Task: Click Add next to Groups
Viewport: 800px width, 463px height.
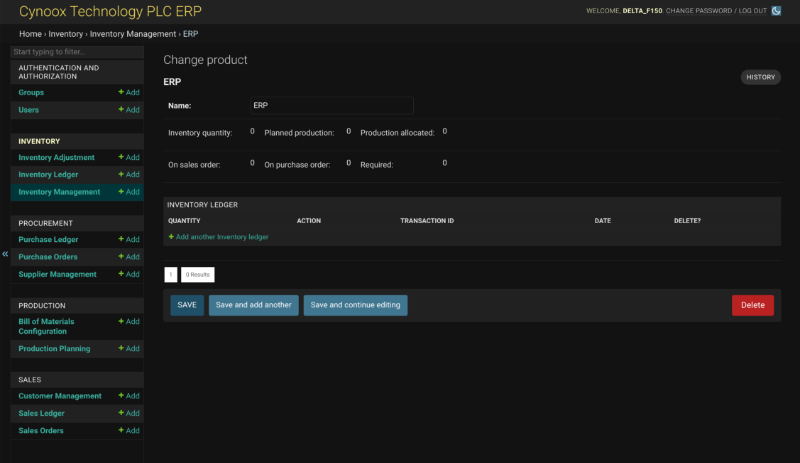Action: pos(129,92)
